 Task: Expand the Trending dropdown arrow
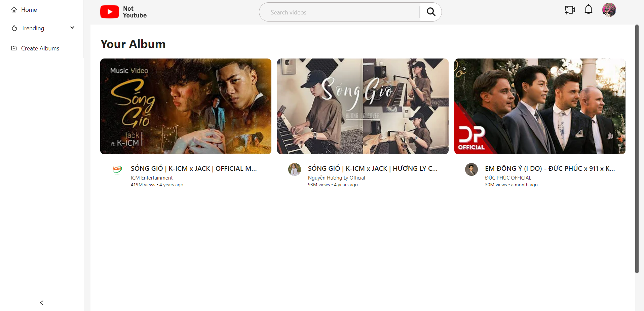(x=72, y=28)
